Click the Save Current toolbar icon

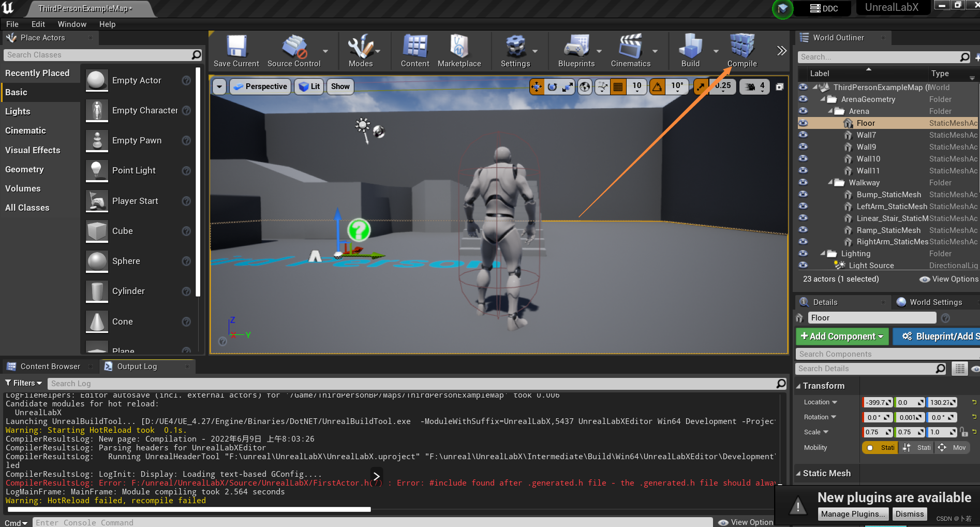point(236,50)
